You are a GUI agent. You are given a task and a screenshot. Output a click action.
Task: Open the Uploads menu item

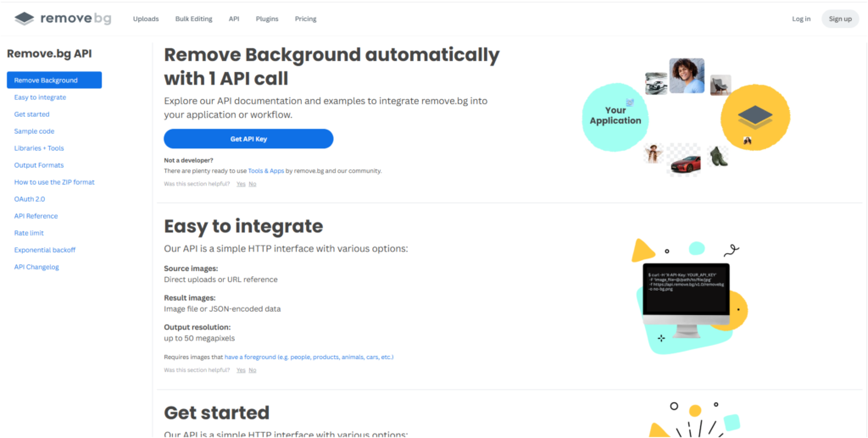[x=146, y=19]
